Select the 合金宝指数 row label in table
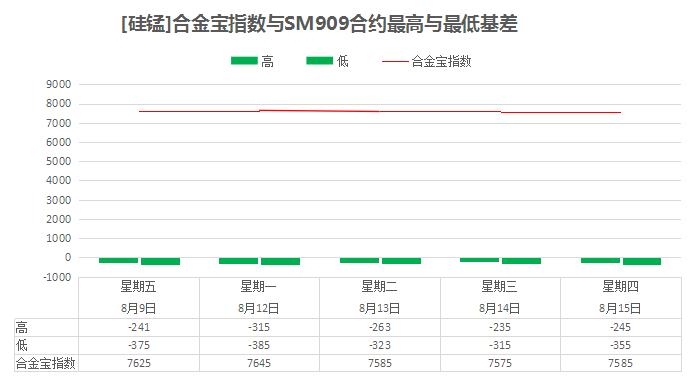Screen dimensions: 696x386 (x=45, y=363)
